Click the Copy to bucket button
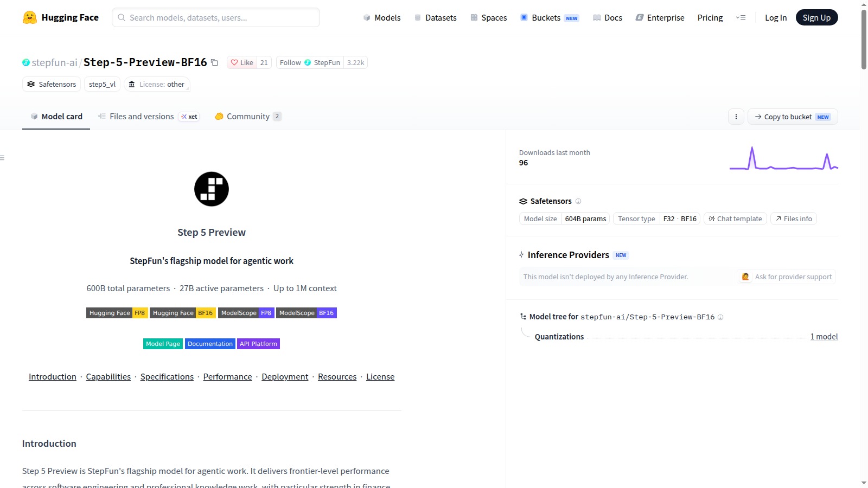This screenshot has width=868, height=488. 793,117
